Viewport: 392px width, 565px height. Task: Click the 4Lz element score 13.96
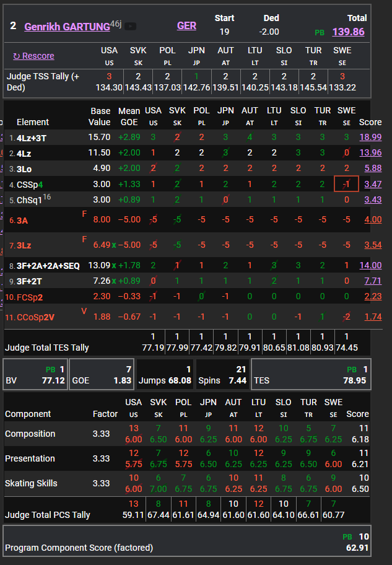click(x=370, y=152)
